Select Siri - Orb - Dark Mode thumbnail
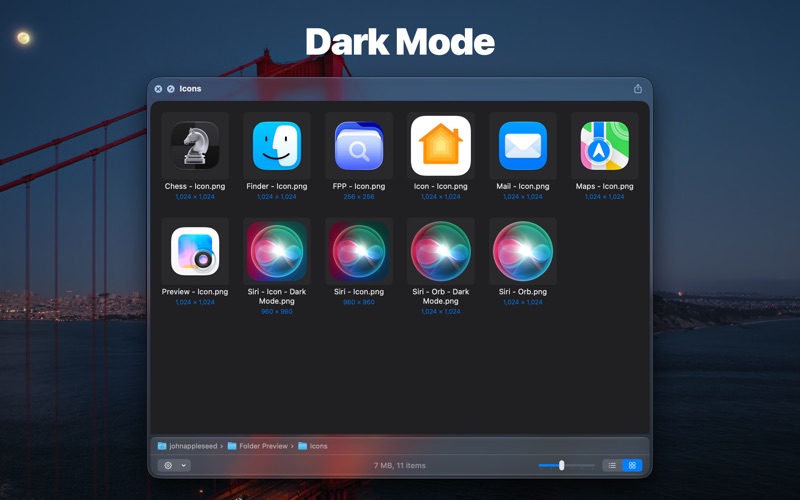800x500 pixels. click(441, 251)
